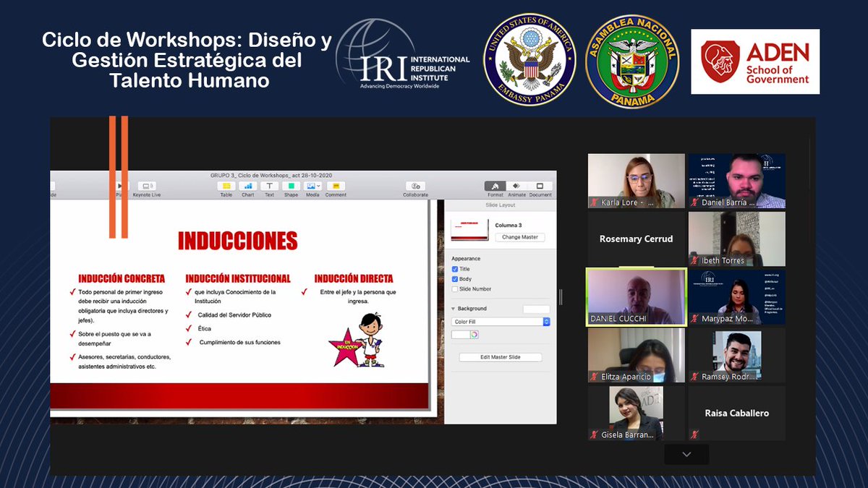The height and width of the screenshot is (488, 868).
Task: Enable the Slide Number checkbox
Action: click(455, 289)
